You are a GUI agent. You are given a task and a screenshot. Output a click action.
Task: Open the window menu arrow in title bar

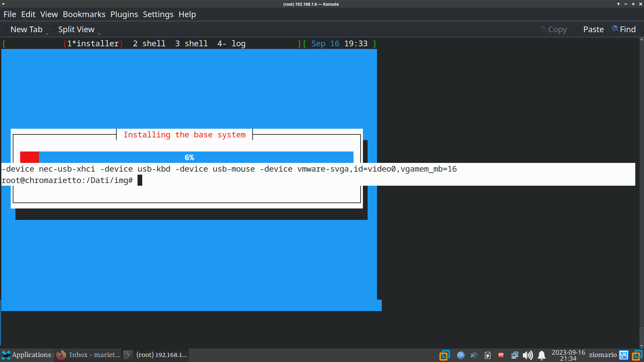pyautogui.click(x=3, y=4)
